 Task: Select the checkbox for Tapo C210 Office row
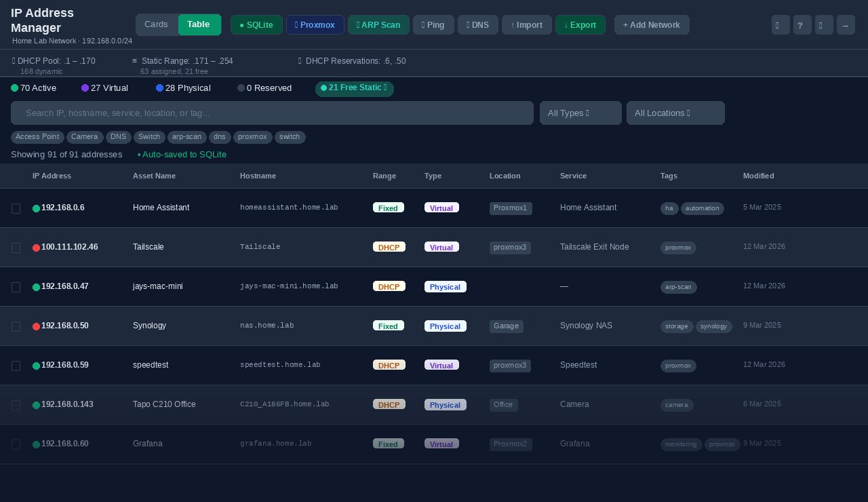(x=16, y=405)
